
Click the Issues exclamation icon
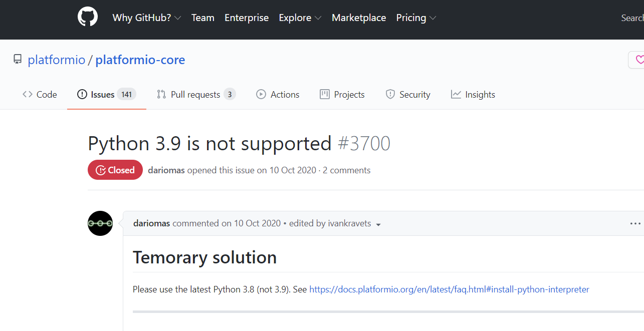(x=82, y=94)
